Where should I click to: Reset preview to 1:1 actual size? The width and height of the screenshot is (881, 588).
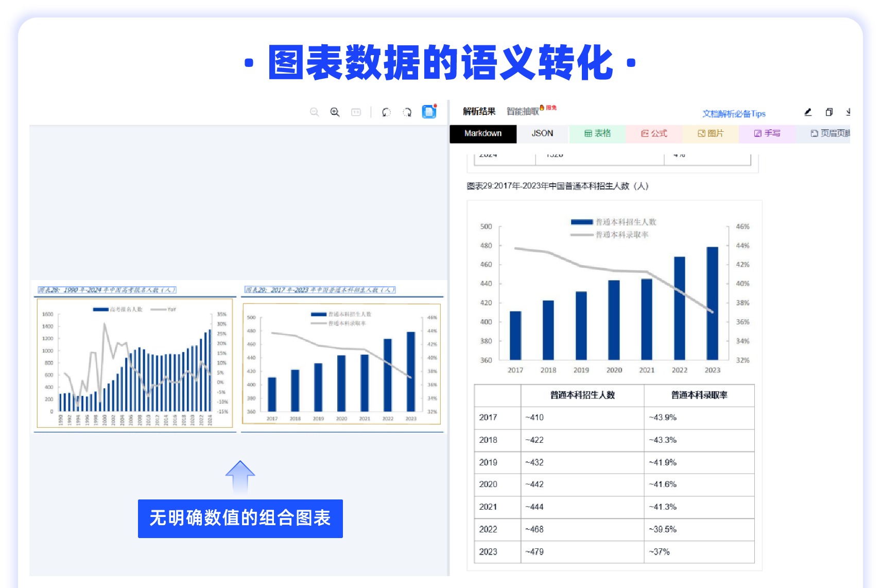[356, 112]
